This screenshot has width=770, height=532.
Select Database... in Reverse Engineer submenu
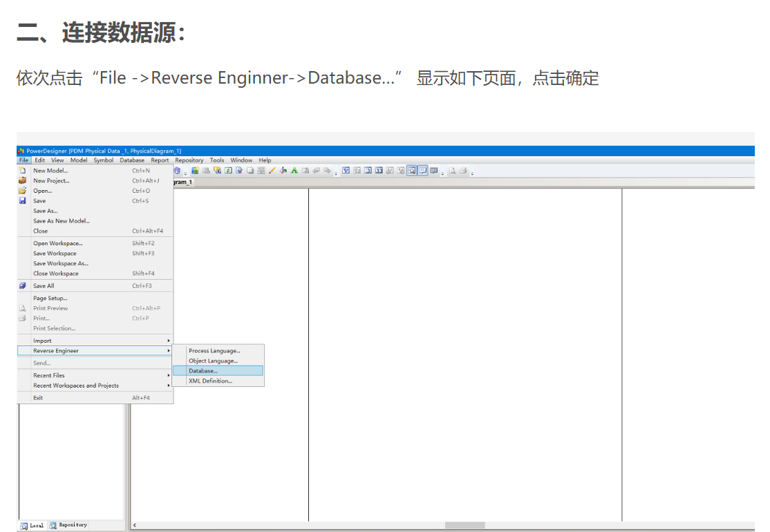218,371
